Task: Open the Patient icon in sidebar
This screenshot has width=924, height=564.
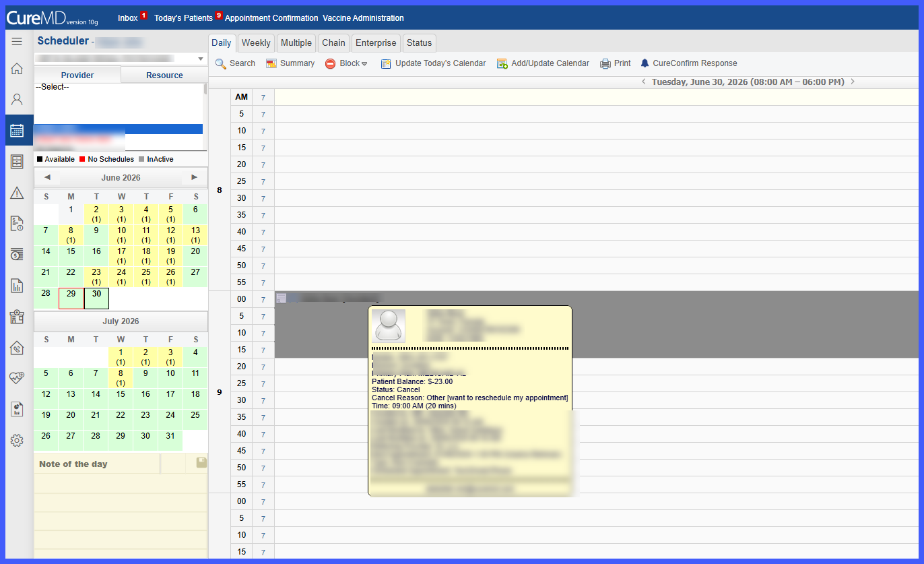Action: pyautogui.click(x=18, y=100)
